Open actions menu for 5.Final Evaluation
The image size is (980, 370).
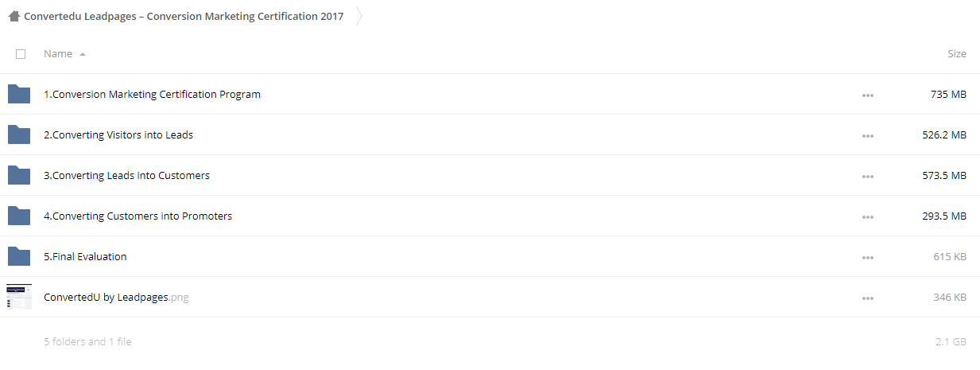[867, 258]
